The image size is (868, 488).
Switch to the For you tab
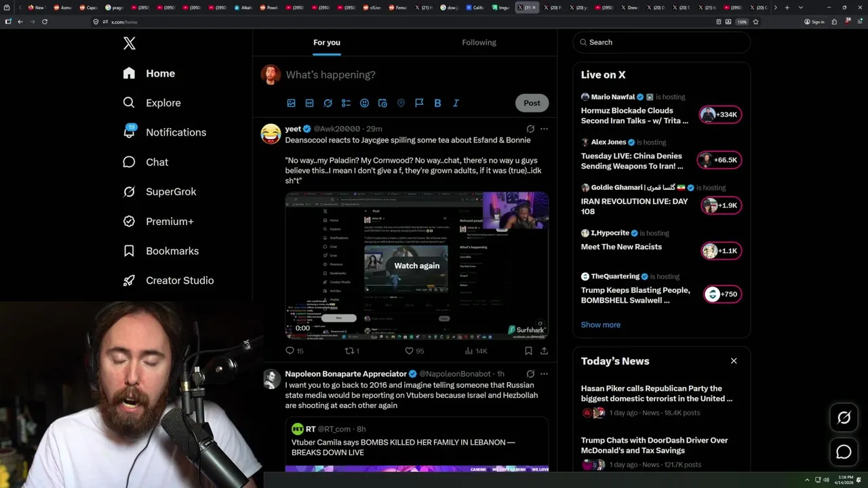tap(327, 43)
